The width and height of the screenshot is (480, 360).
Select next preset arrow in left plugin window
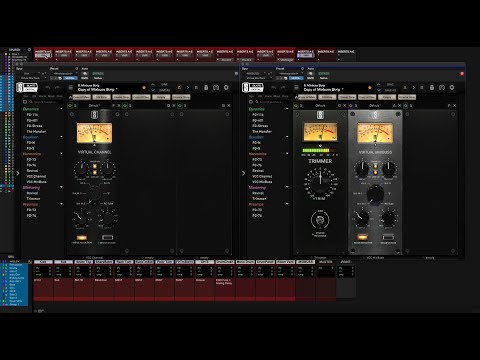pyautogui.click(x=153, y=90)
